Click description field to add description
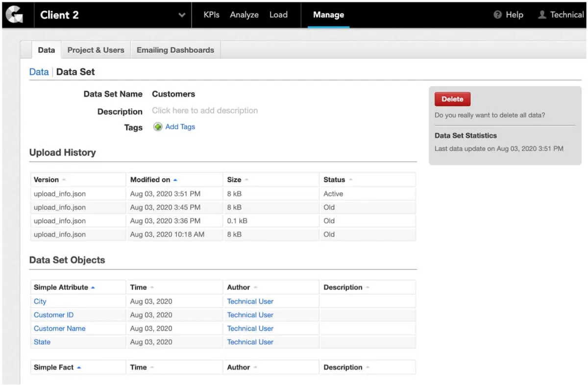The image size is (588, 385). pos(205,111)
